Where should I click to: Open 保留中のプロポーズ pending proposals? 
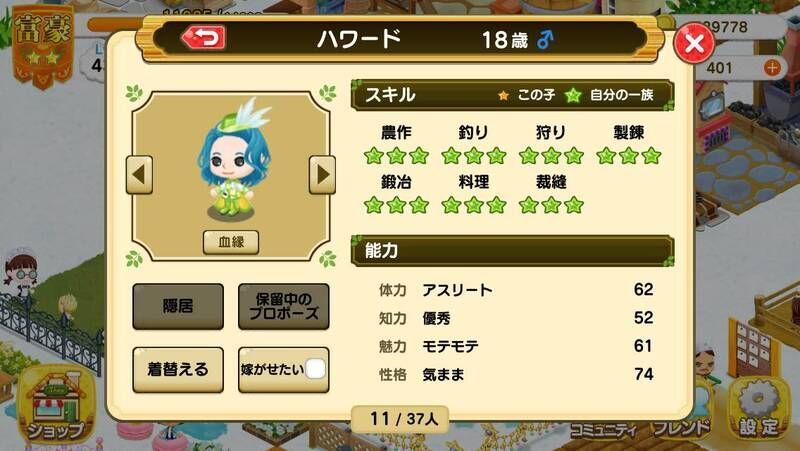point(284,306)
